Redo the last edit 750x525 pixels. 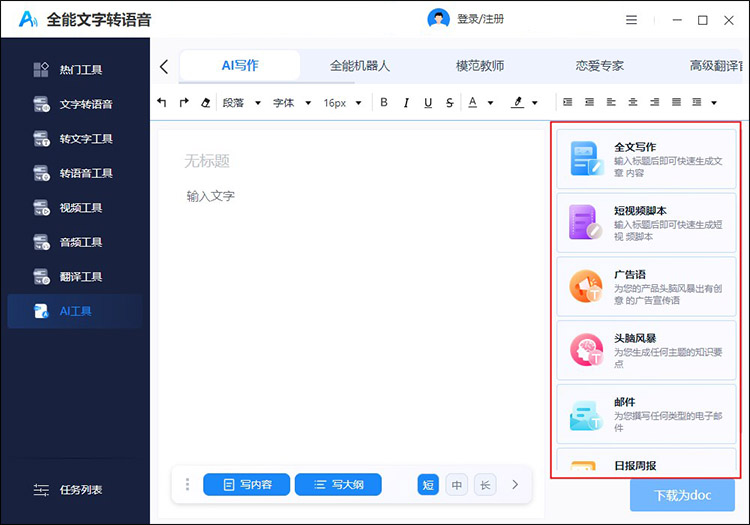[x=184, y=102]
